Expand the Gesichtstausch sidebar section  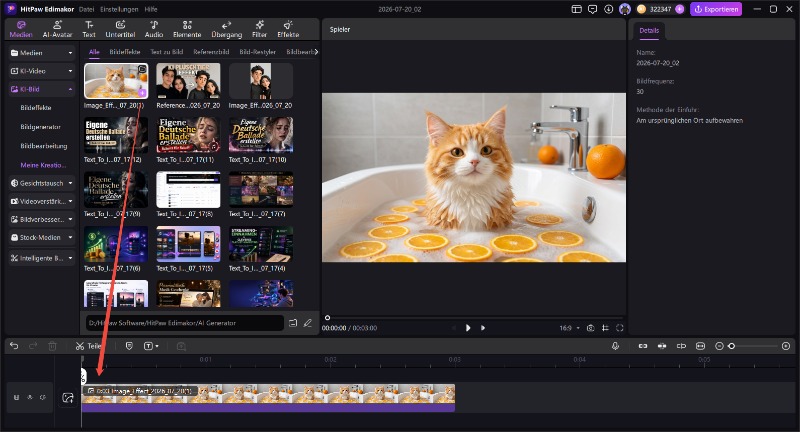42,183
